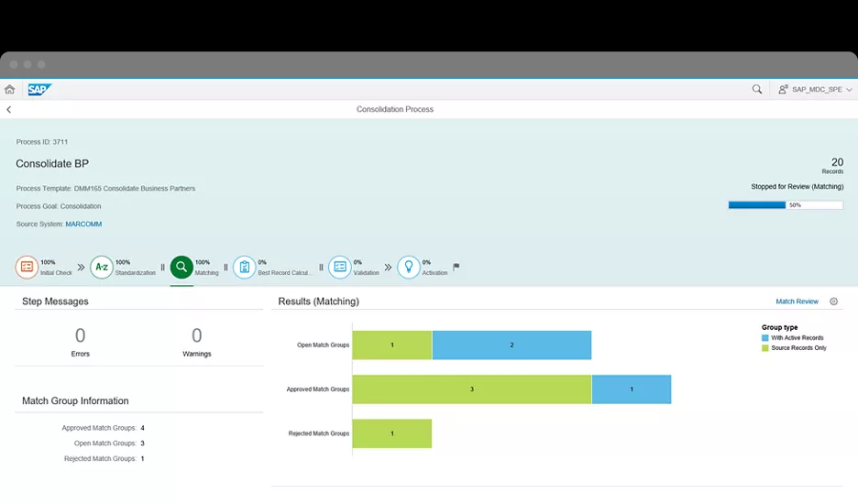Click the Errors count 0
This screenshot has height=504, width=858.
coord(80,334)
